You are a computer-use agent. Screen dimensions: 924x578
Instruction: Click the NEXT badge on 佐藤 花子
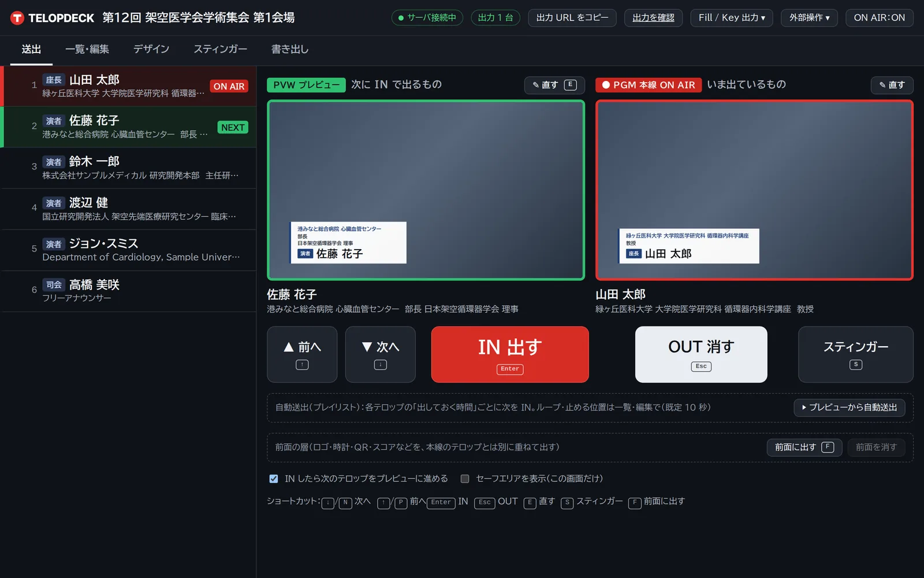[x=233, y=127]
